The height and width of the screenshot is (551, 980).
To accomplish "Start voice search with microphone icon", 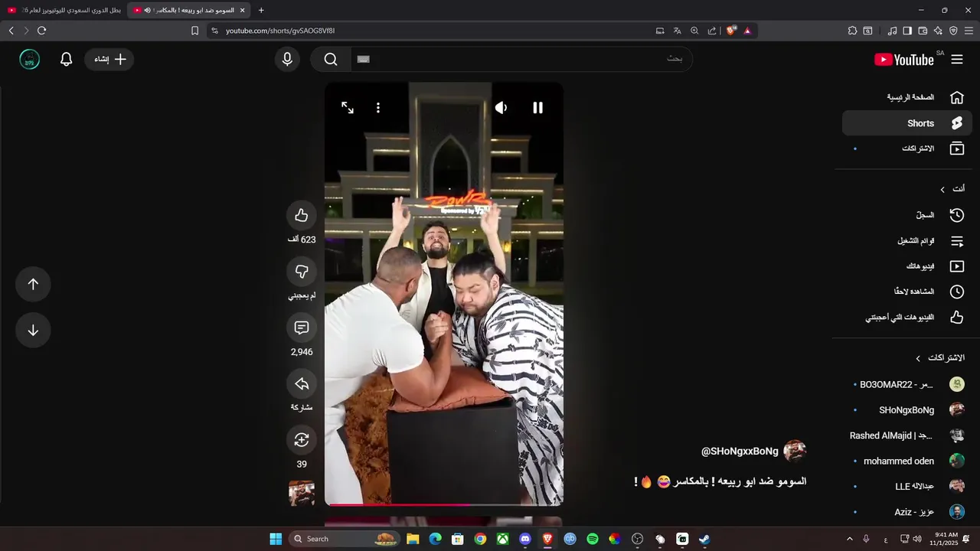I will click(x=287, y=60).
